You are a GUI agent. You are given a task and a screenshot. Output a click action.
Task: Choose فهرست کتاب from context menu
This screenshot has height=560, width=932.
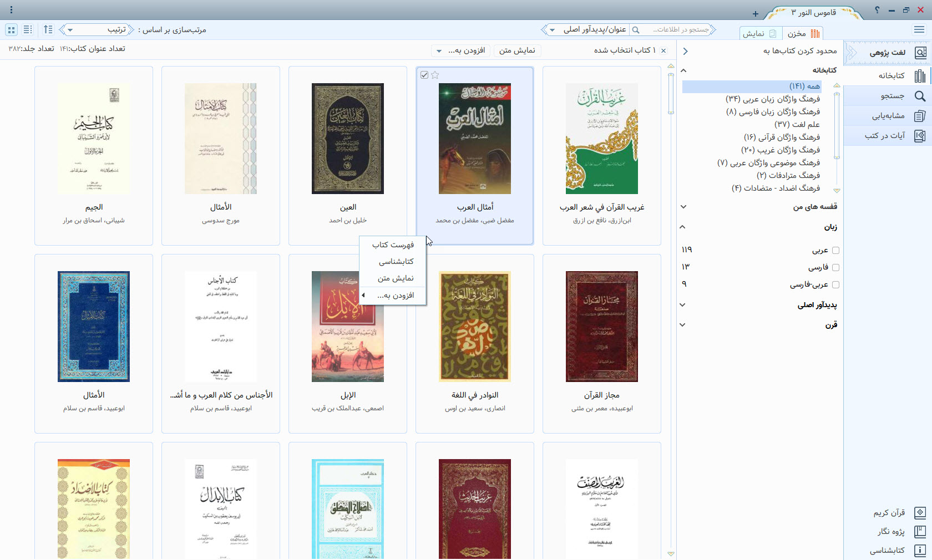[x=393, y=245]
